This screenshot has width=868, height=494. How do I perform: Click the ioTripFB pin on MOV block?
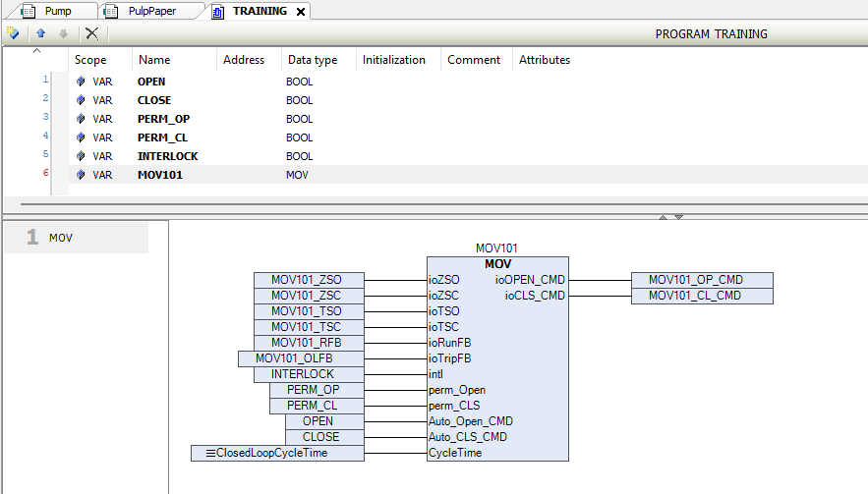click(450, 358)
